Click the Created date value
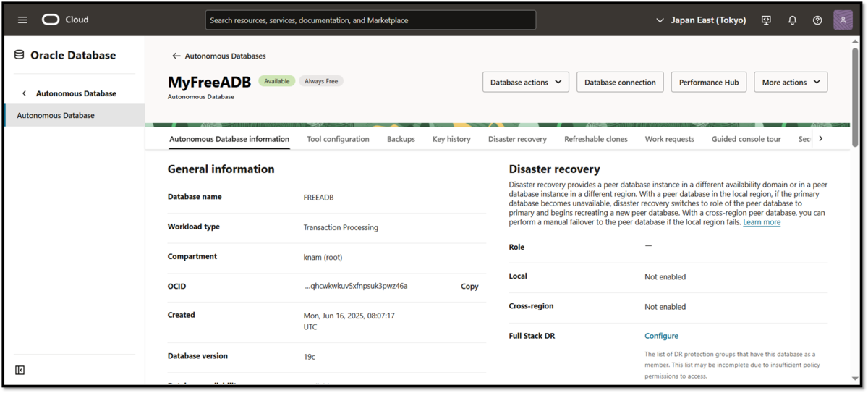The image size is (868, 393). [x=349, y=321]
